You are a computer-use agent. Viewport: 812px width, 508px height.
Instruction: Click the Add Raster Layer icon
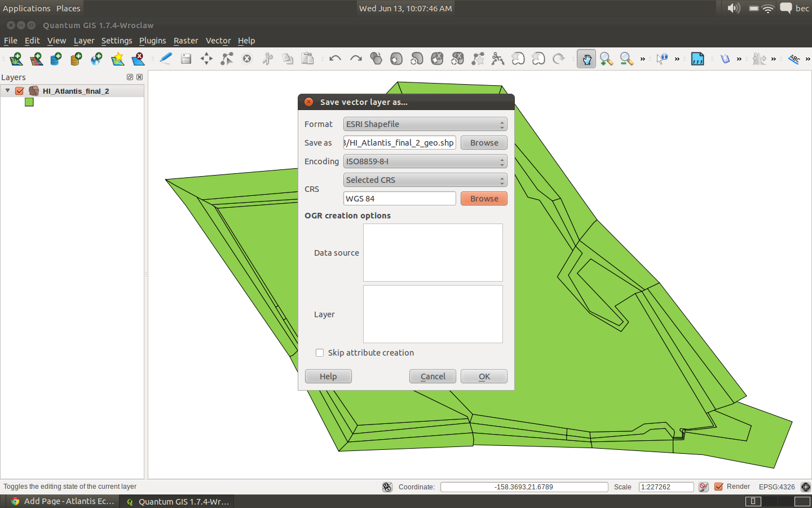pyautogui.click(x=36, y=59)
